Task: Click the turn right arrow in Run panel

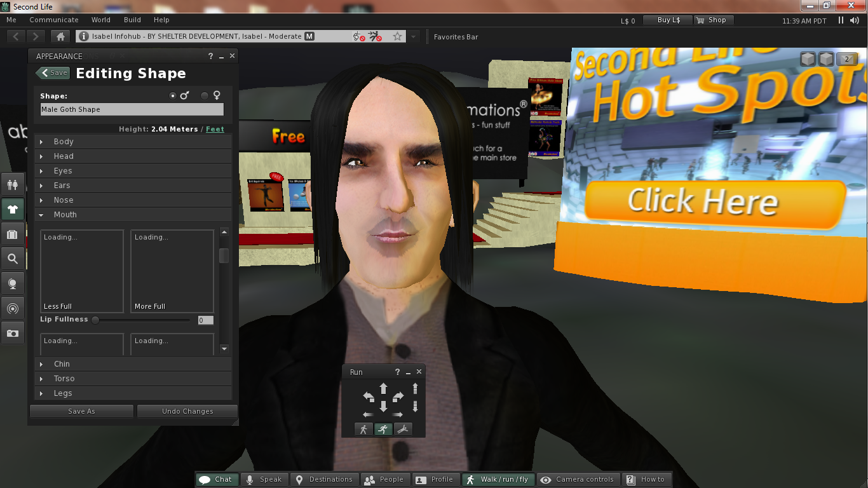Action: click(398, 397)
